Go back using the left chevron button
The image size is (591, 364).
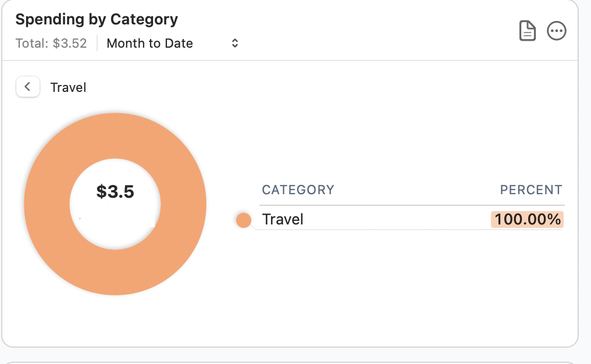pyautogui.click(x=27, y=87)
